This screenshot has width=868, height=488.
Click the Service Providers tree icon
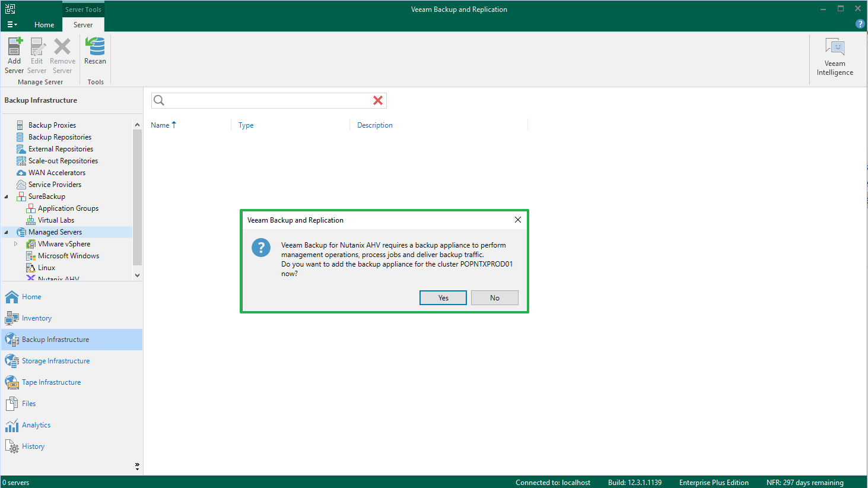coord(21,185)
